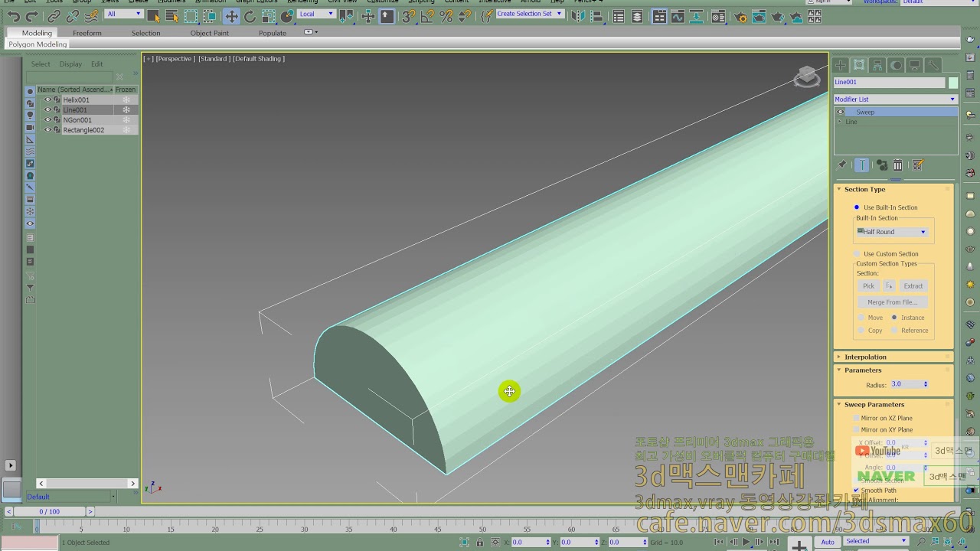Toggle the 3D Snaps icon

click(x=409, y=16)
